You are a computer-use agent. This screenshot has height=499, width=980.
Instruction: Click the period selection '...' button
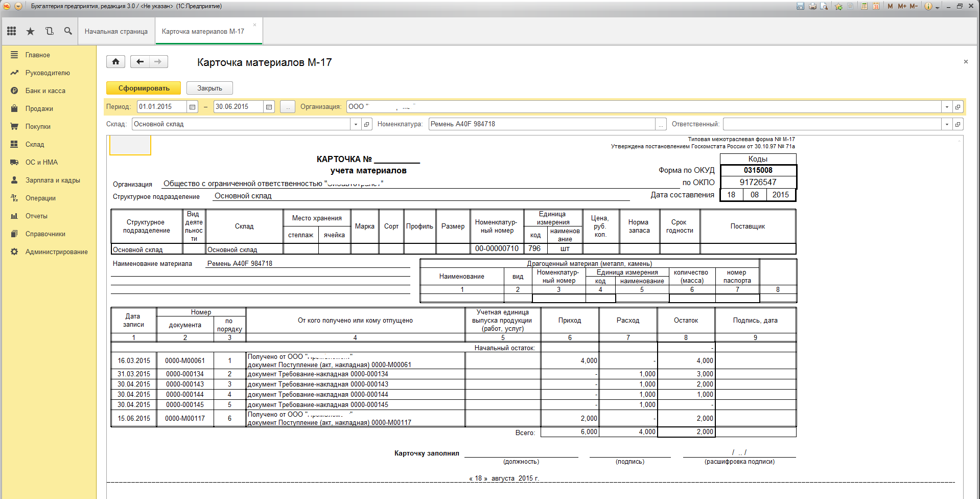tap(288, 107)
